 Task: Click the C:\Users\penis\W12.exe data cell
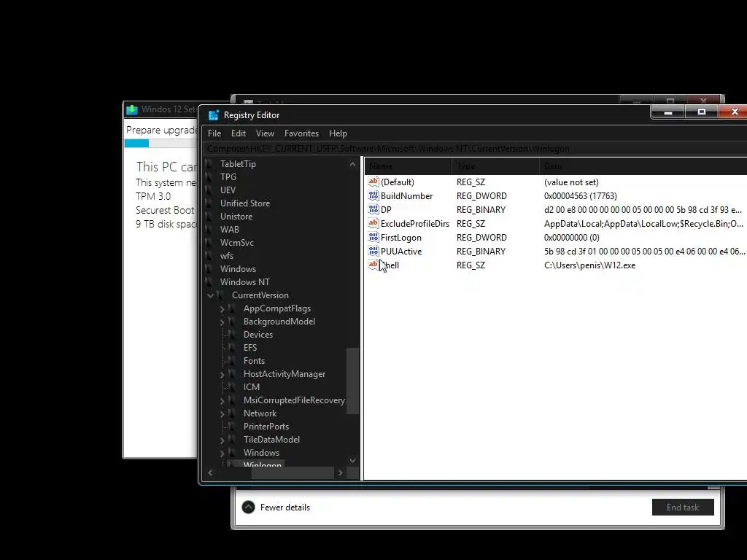(x=589, y=265)
